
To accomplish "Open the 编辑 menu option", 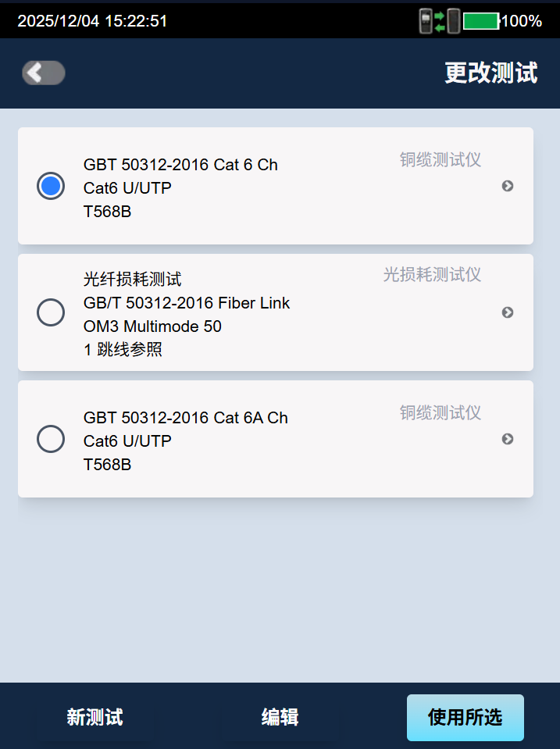I will click(279, 717).
